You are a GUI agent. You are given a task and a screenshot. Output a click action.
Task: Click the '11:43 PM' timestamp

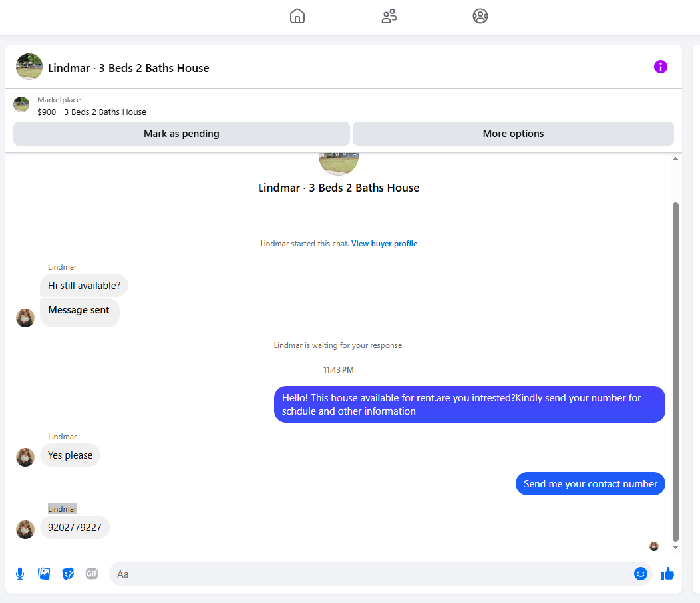(339, 370)
